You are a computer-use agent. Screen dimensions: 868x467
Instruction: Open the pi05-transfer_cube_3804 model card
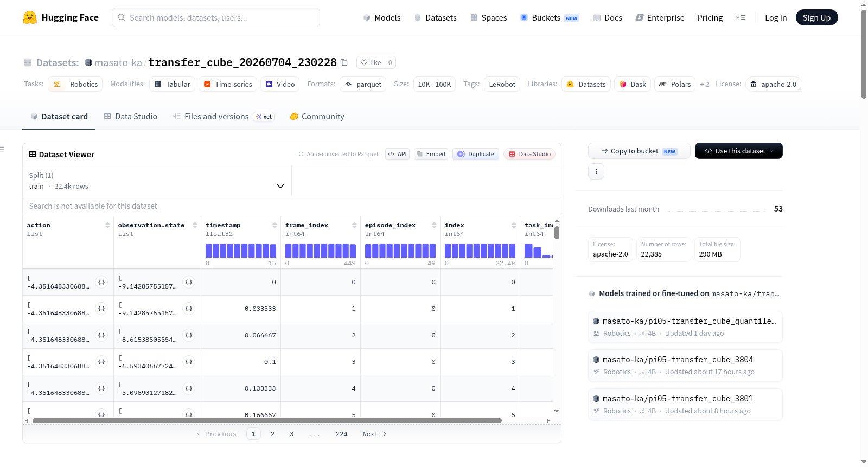pyautogui.click(x=685, y=365)
